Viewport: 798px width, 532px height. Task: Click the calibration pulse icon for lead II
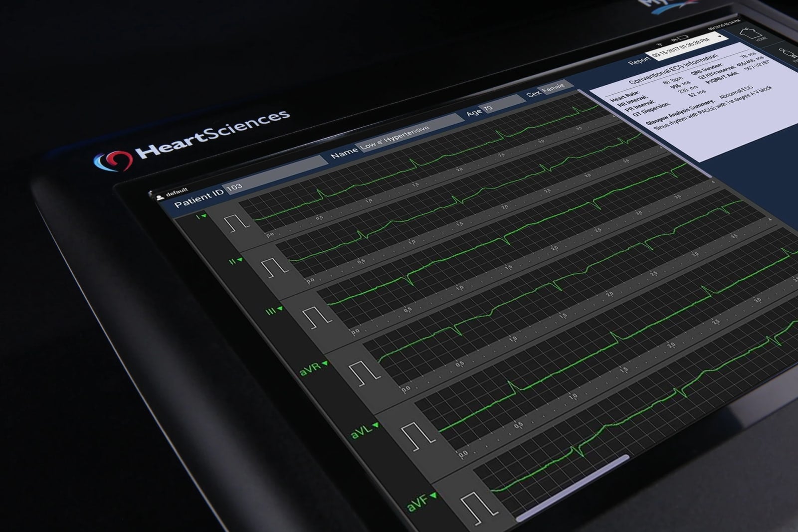(274, 267)
